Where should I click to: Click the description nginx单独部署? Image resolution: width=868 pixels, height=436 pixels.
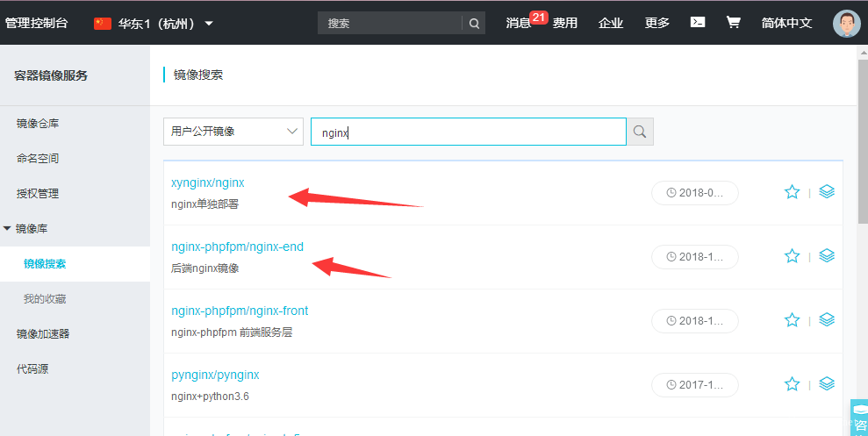tap(204, 204)
